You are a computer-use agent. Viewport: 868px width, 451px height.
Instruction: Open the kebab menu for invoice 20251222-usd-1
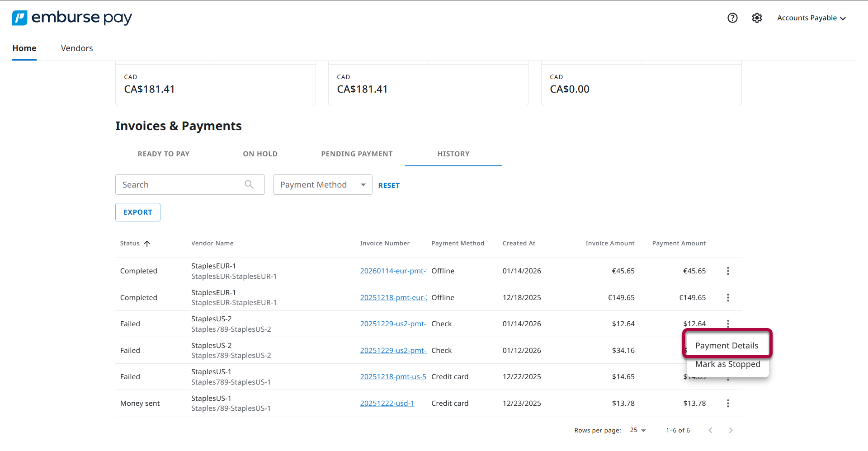pyautogui.click(x=728, y=403)
